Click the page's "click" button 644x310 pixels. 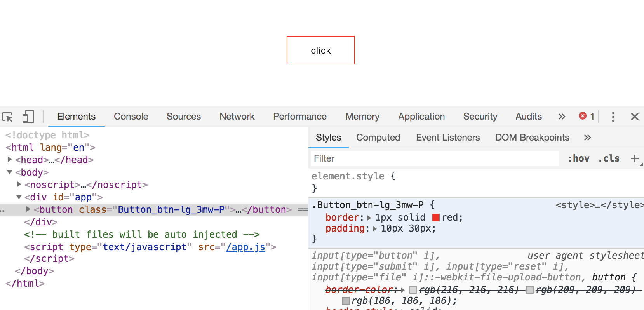(x=321, y=50)
